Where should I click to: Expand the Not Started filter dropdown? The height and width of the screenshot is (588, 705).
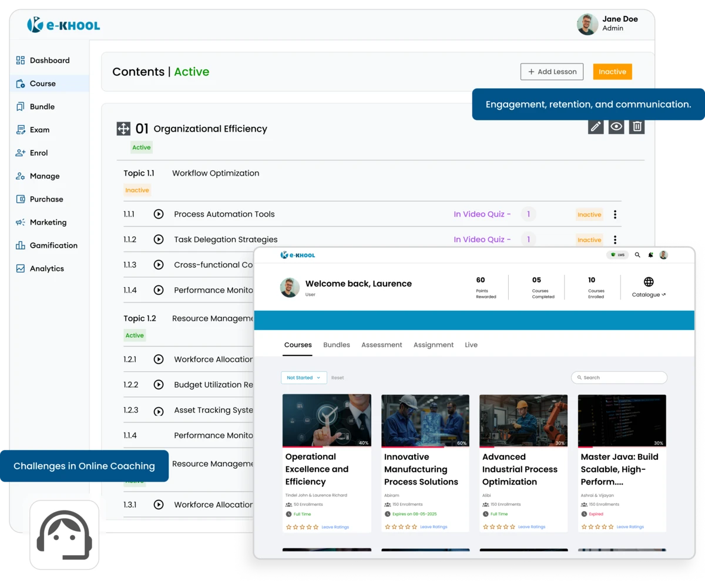pyautogui.click(x=304, y=378)
